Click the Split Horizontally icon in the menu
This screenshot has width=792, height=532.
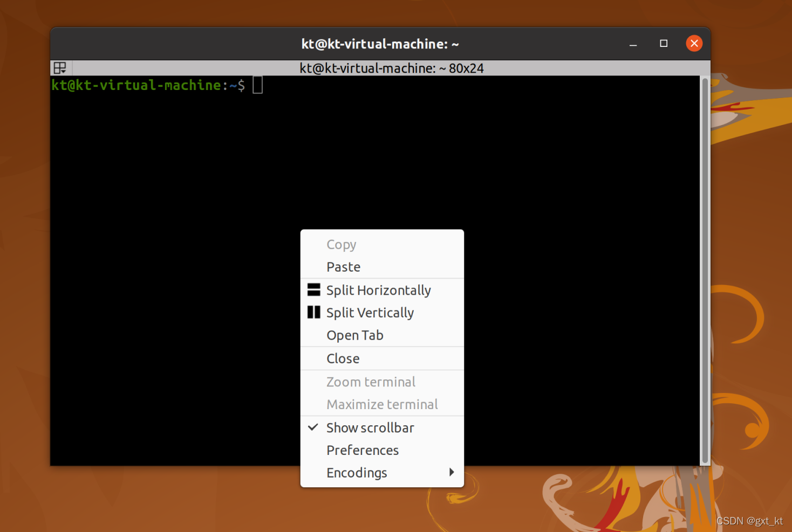[313, 289]
